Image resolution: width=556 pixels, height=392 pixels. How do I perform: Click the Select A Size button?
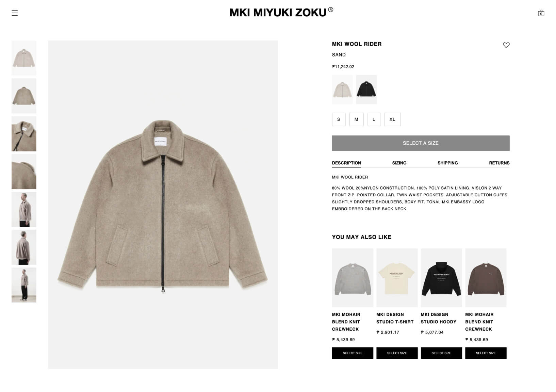pyautogui.click(x=421, y=143)
